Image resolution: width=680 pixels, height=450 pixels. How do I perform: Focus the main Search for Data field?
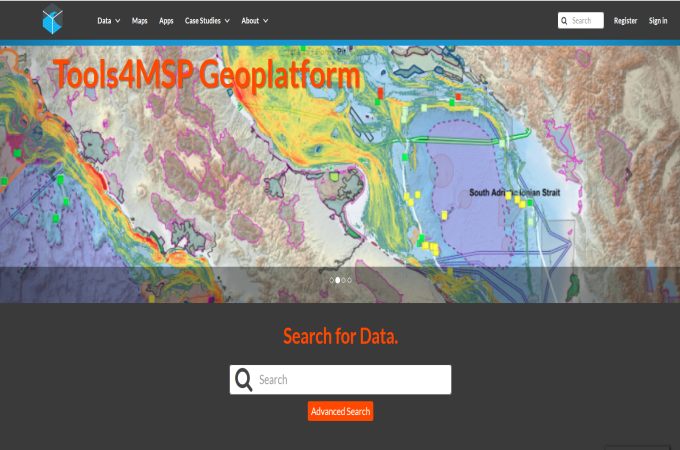point(352,380)
